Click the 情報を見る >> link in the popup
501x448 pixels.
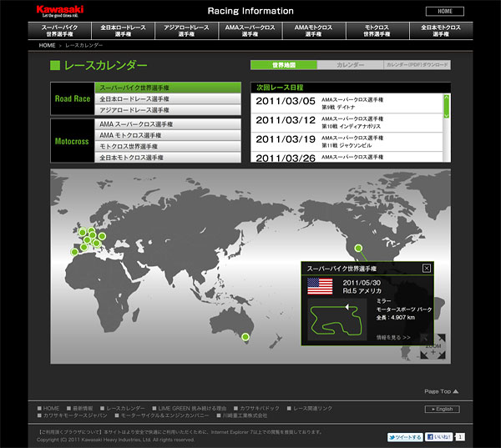click(393, 338)
